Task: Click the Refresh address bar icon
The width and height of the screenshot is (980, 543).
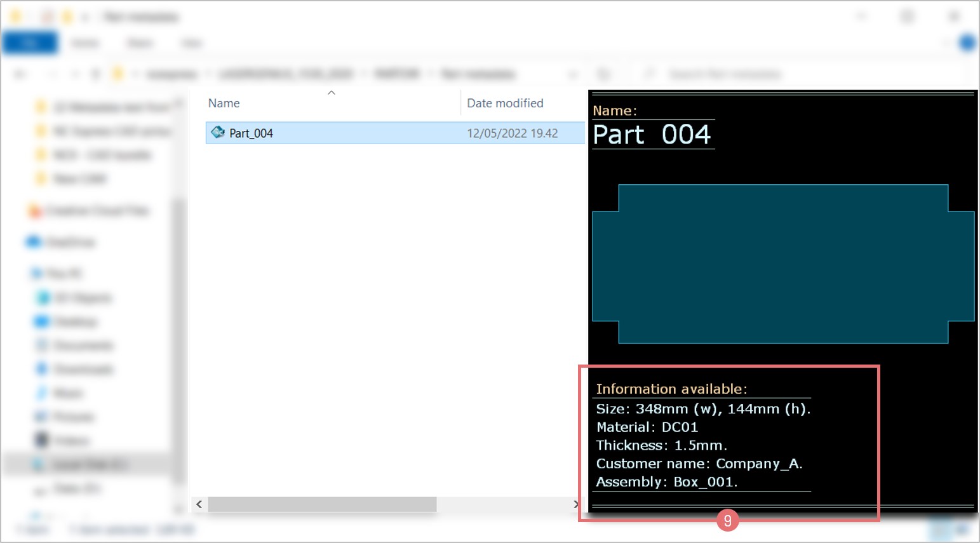Action: click(x=603, y=74)
